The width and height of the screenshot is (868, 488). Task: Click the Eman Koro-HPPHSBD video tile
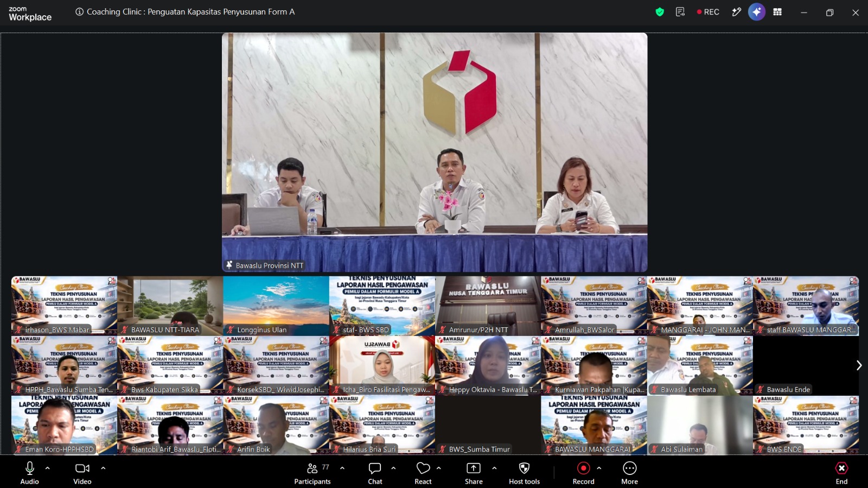pos(64,425)
